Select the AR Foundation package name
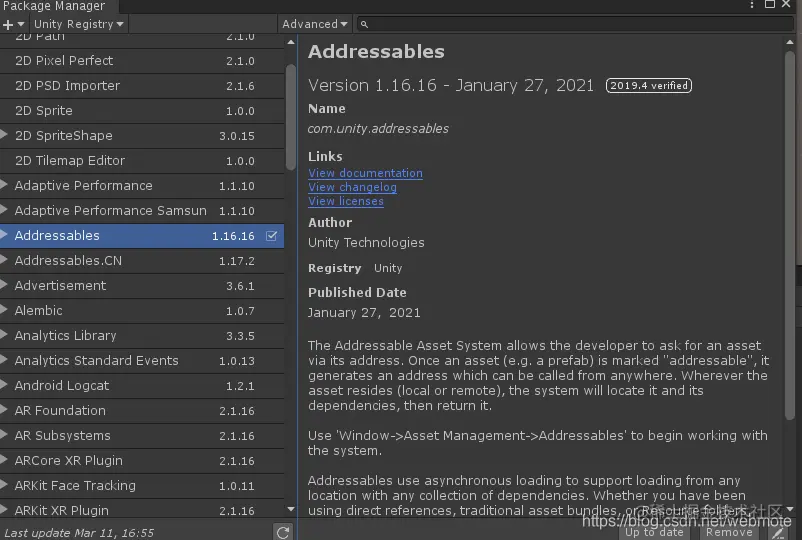802x540 pixels. [60, 411]
